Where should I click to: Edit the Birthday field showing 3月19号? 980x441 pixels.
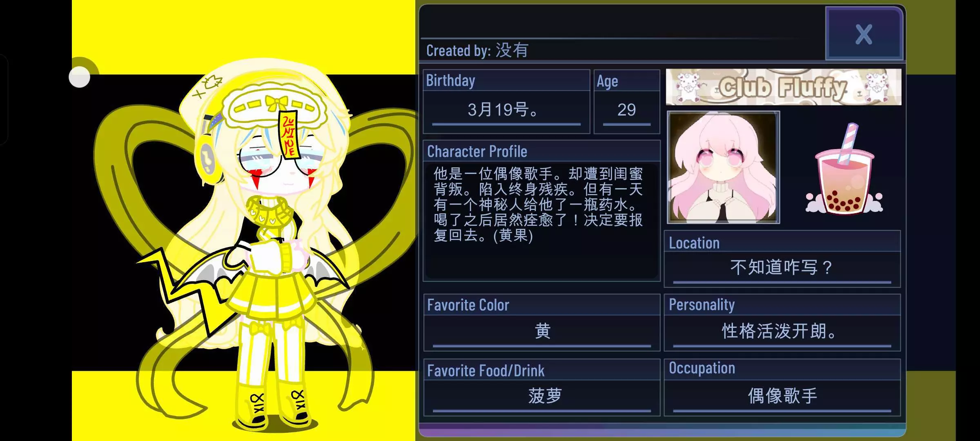pyautogui.click(x=506, y=110)
